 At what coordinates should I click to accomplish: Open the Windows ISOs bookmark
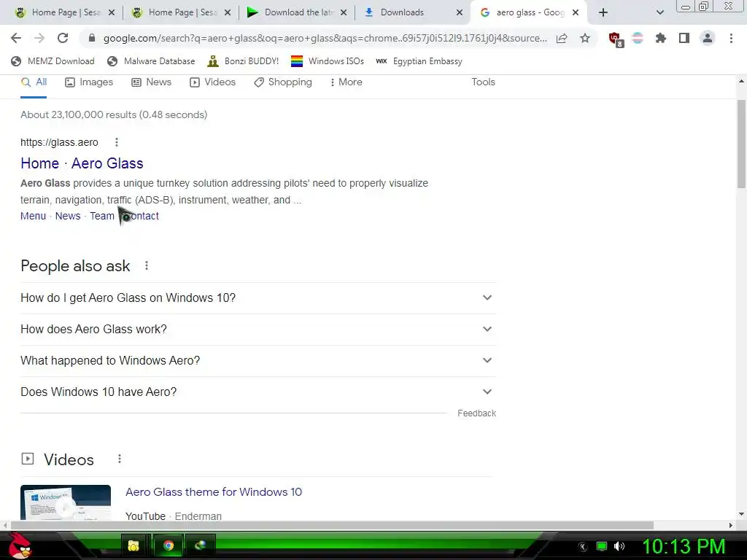[328, 61]
